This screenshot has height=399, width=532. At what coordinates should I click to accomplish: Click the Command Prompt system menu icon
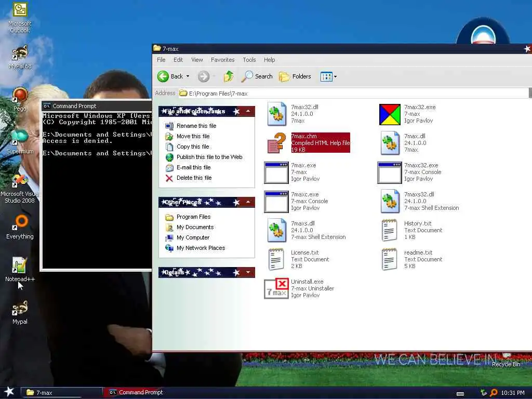point(47,106)
